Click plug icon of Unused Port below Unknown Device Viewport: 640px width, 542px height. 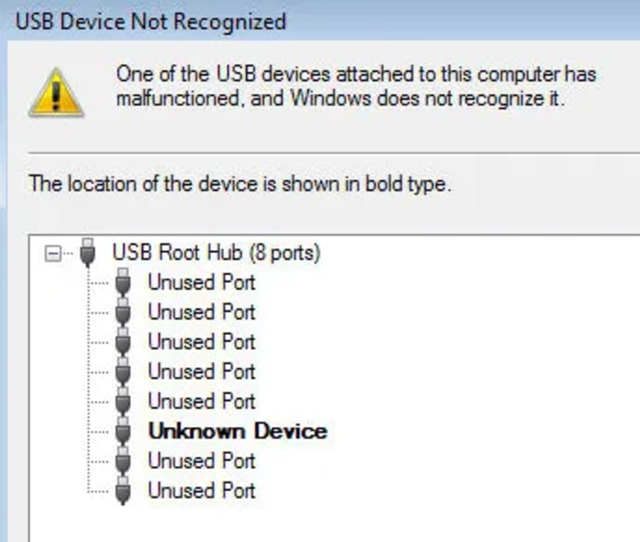[123, 461]
